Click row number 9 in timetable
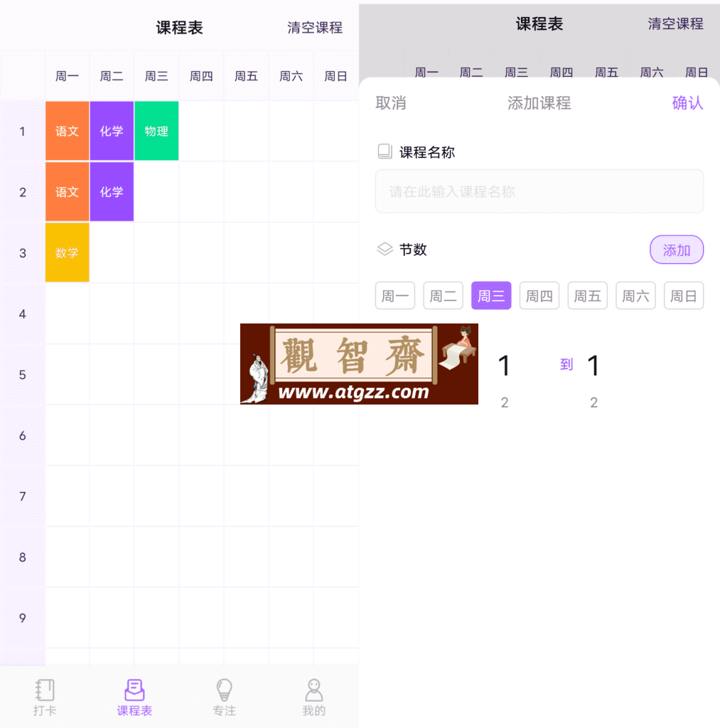 (x=22, y=618)
